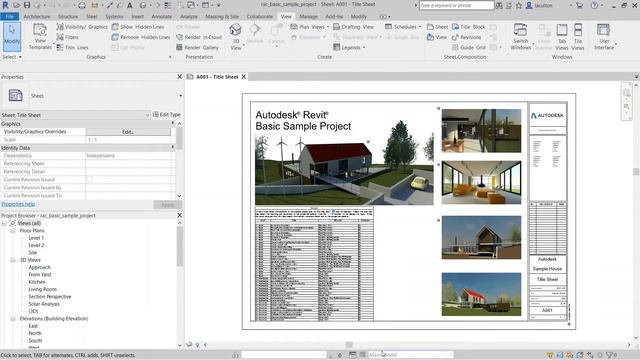Select the Living Room 3D view
Image resolution: width=640 pixels, height=360 pixels.
[x=42, y=289]
